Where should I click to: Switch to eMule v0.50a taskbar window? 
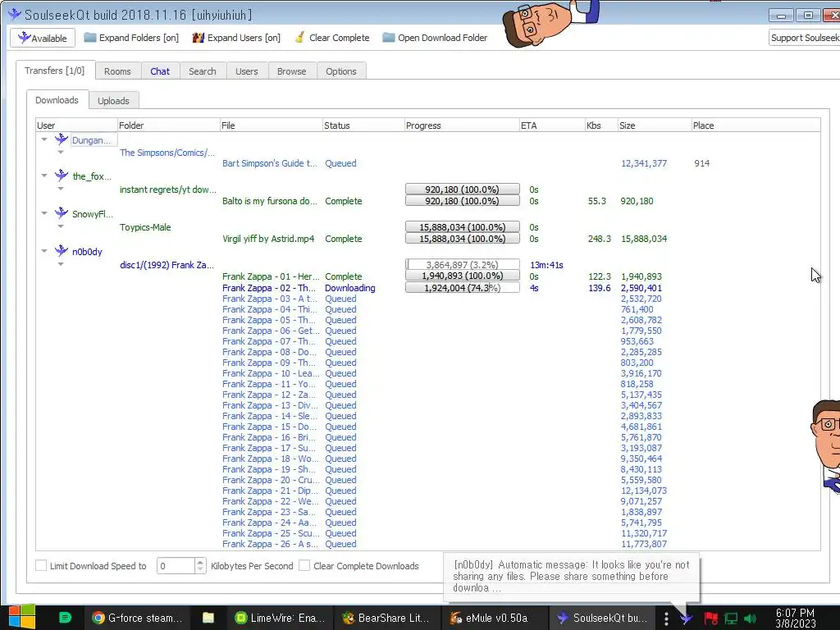pyautogui.click(x=494, y=618)
